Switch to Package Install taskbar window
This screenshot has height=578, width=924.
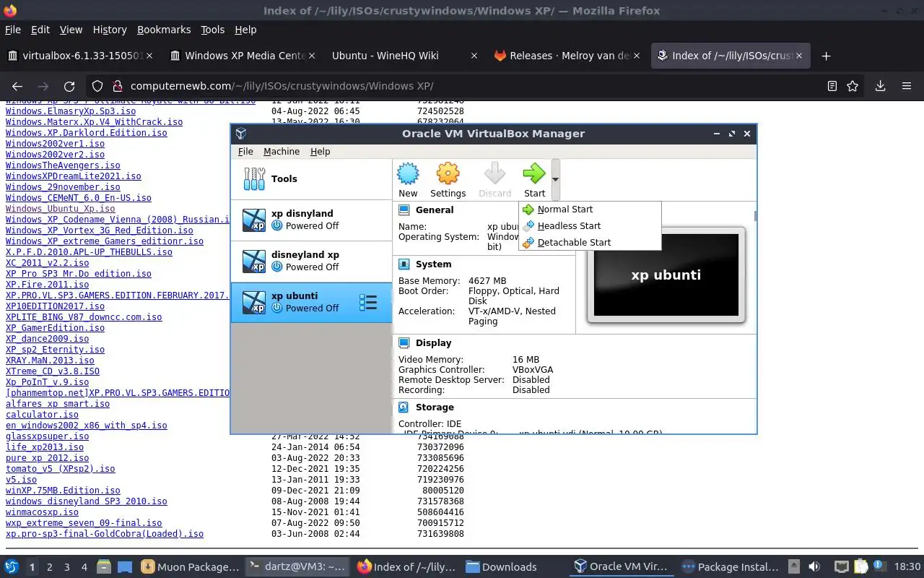click(728, 567)
